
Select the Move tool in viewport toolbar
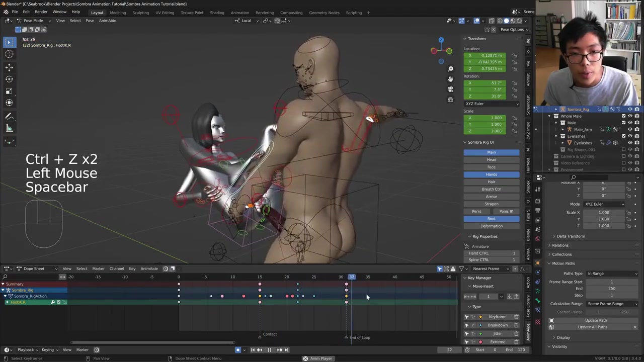pyautogui.click(x=9, y=67)
